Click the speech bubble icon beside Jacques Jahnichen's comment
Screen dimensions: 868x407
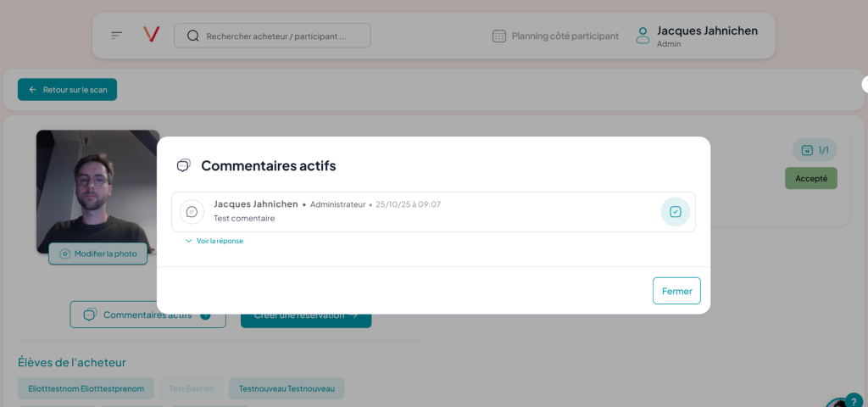point(192,212)
